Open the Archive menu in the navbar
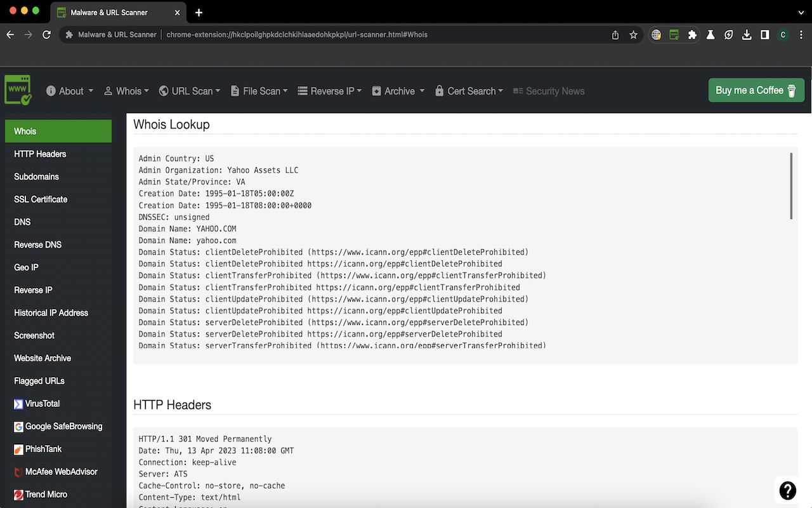Viewport: 812px width, 508px height. coord(398,91)
